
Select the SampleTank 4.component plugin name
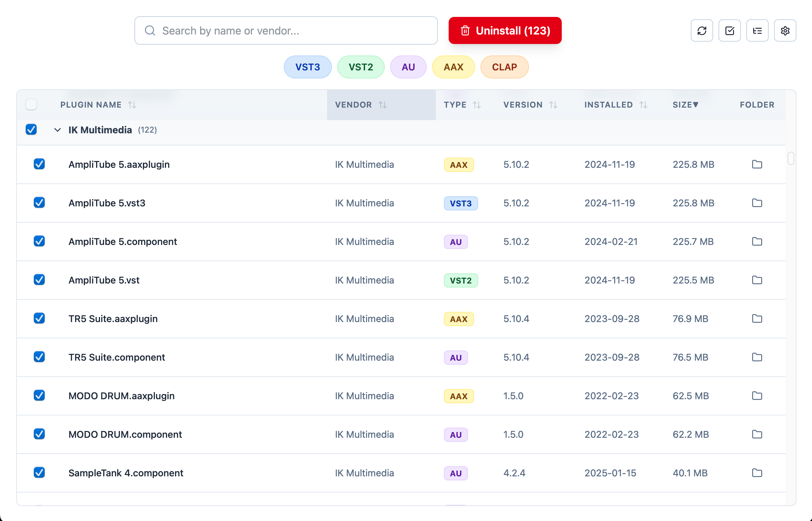point(126,473)
